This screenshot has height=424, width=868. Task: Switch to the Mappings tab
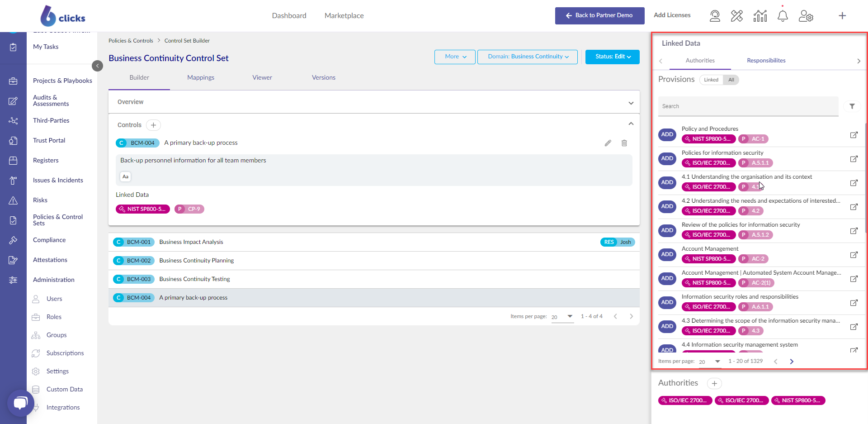coord(201,78)
